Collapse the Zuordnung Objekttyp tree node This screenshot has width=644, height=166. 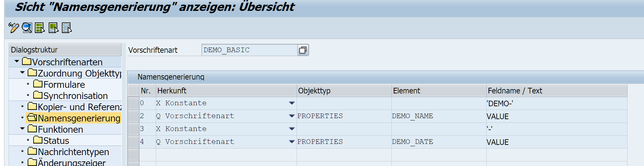pyautogui.click(x=22, y=73)
